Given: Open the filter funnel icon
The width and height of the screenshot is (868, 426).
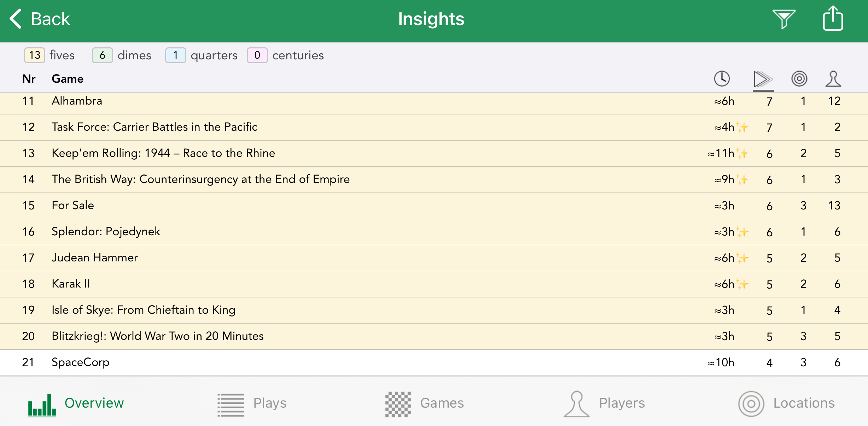Looking at the screenshot, I should click(783, 19).
